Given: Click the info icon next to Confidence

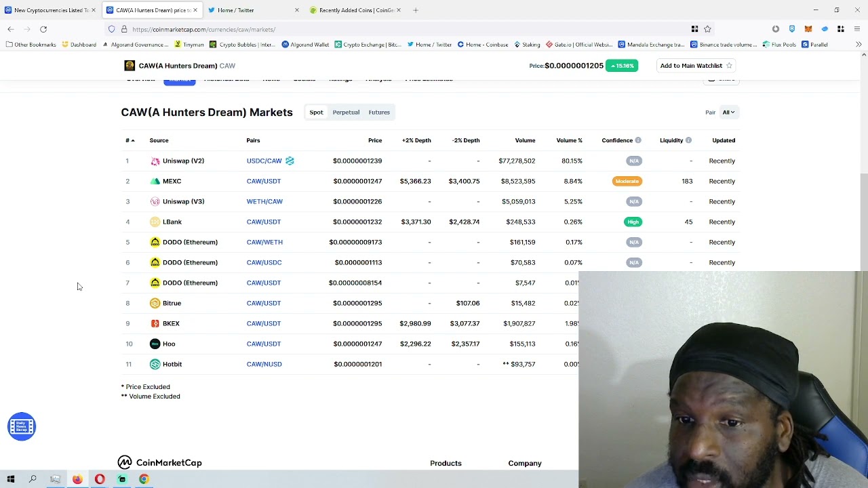Looking at the screenshot, I should 638,140.
